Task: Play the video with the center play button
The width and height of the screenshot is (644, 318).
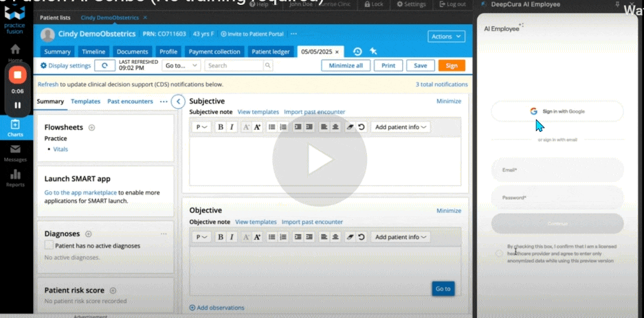Action: click(x=320, y=159)
